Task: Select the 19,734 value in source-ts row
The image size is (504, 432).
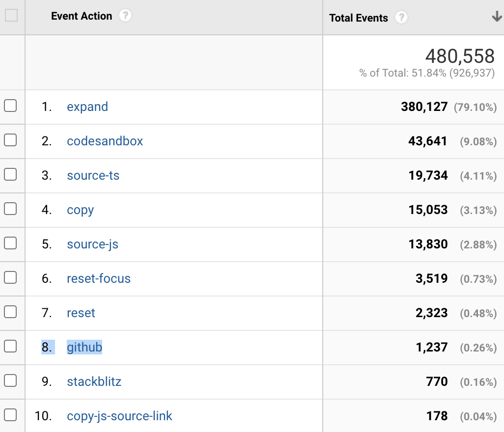Action: [x=428, y=175]
